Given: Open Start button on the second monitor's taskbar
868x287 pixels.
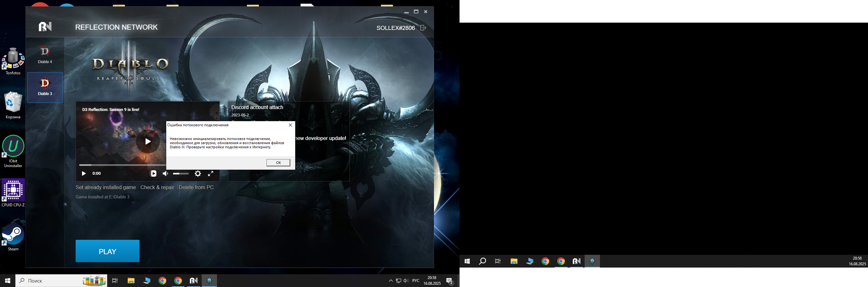Looking at the screenshot, I should pos(467,261).
